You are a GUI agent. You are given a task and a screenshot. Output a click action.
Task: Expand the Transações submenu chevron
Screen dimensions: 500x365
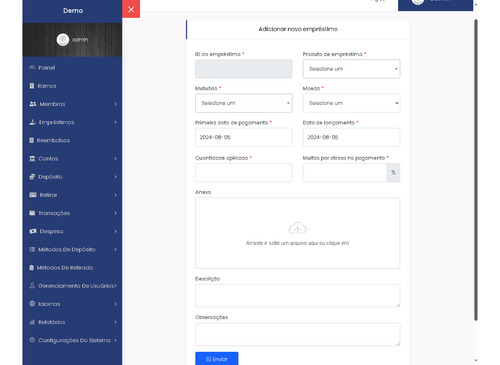pyautogui.click(x=115, y=213)
